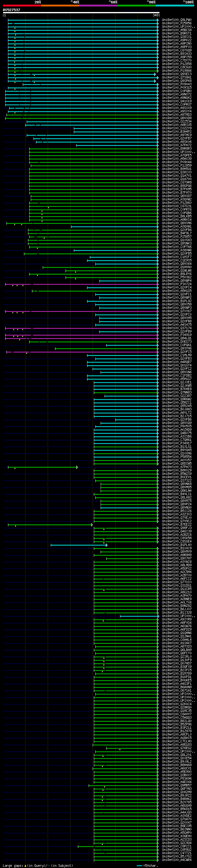Select hit label UniRef100_C1FDB2
Viewport: 197px width, 868px height.
point(177,375)
